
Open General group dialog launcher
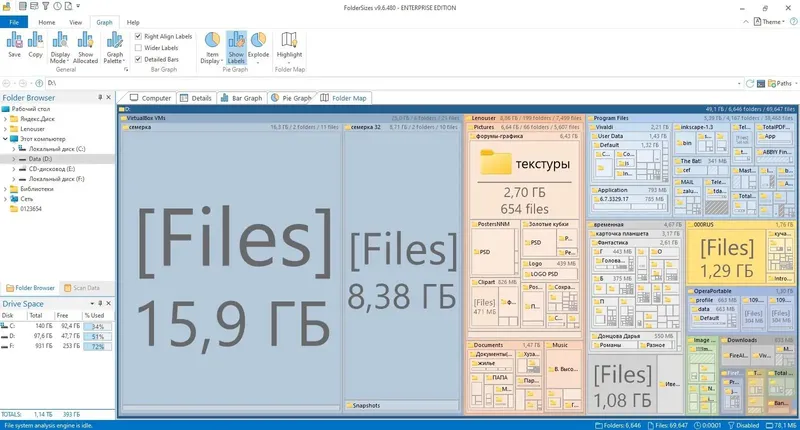126,69
